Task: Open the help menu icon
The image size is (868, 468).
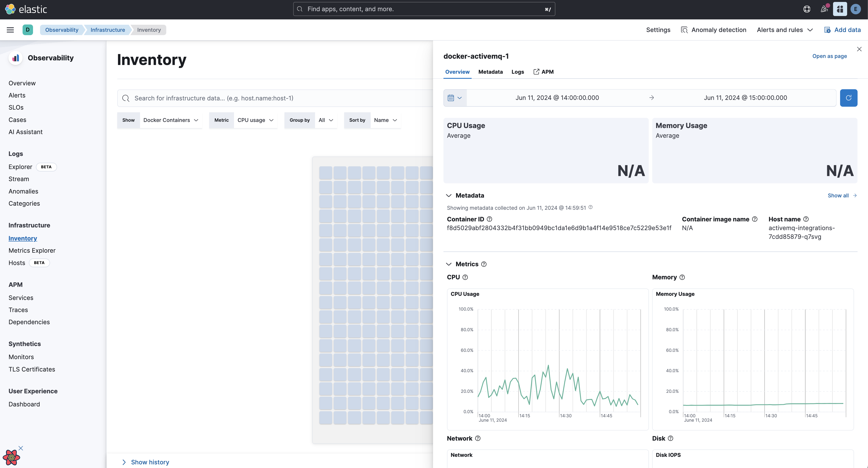Action: pyautogui.click(x=807, y=9)
